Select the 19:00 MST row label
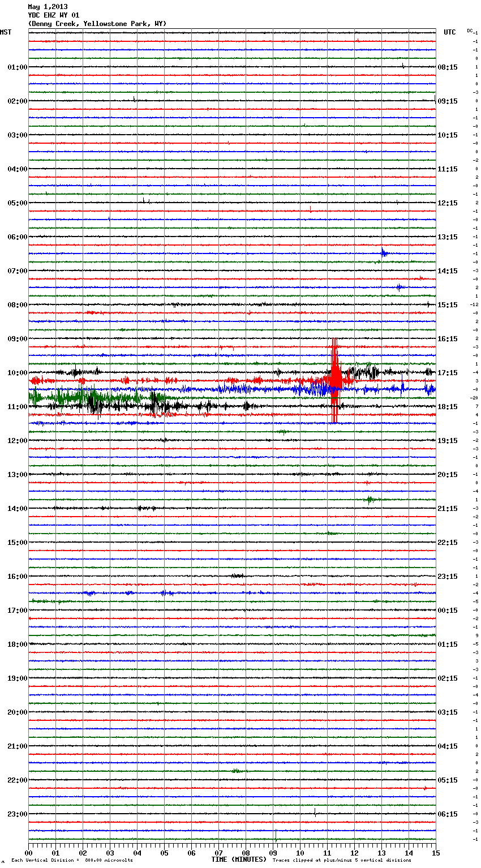 pos(18,678)
